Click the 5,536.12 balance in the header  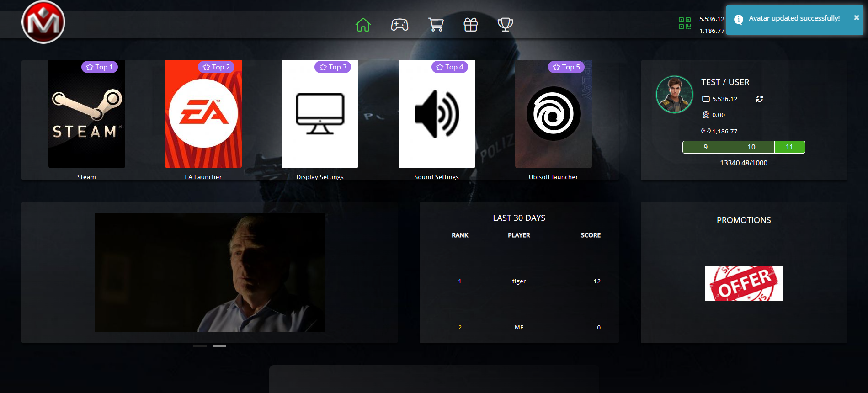[x=712, y=19]
